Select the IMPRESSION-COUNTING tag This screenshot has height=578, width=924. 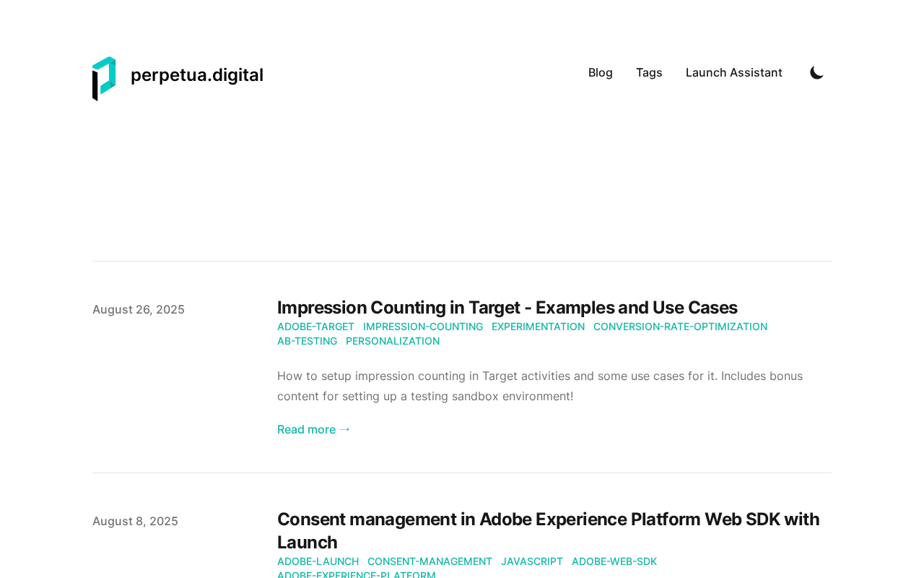pyautogui.click(x=423, y=327)
